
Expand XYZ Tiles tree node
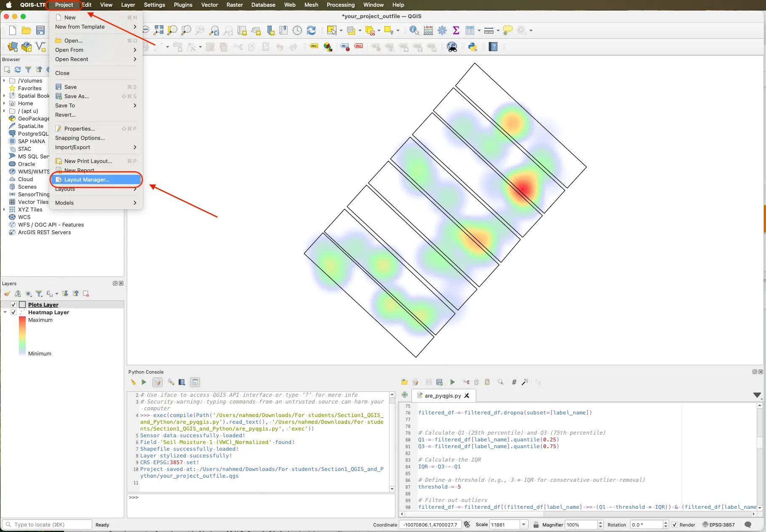(4, 209)
